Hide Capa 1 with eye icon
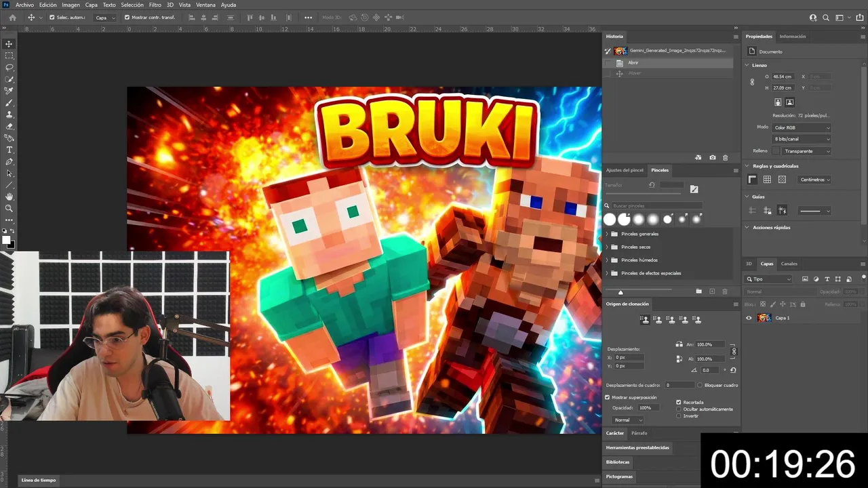Screen dimensions: 868x488 [x=749, y=318]
